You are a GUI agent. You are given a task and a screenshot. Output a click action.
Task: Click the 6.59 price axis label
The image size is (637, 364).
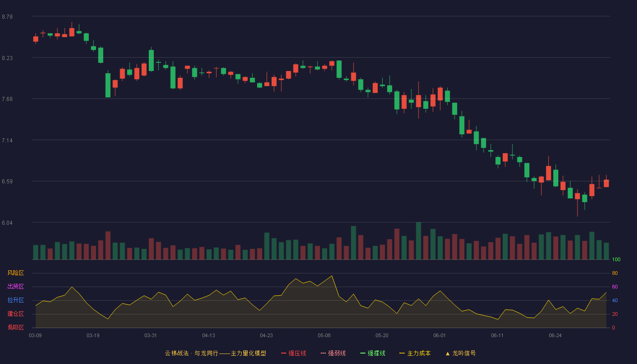point(7,182)
